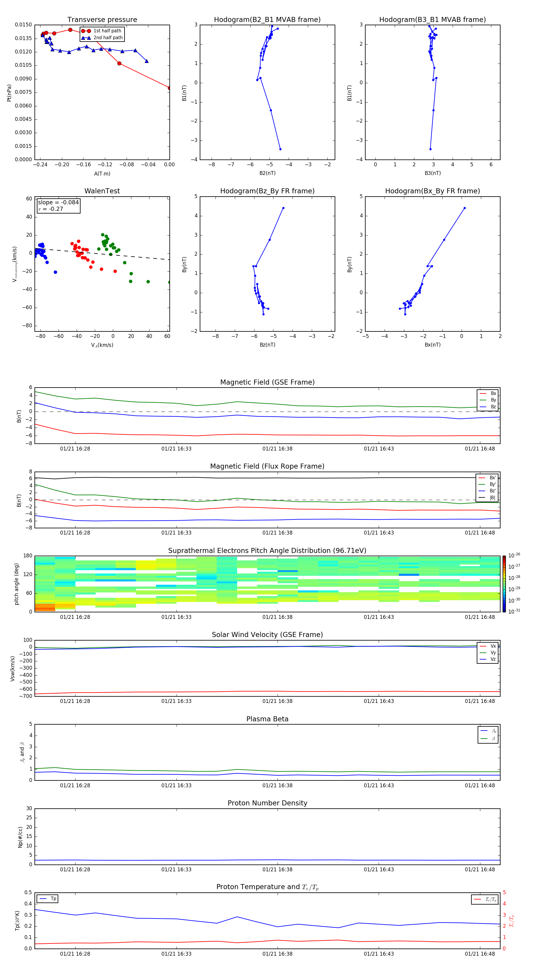Image resolution: width=535 pixels, height=980 pixels.
Task: Click the "WalenTest" plot title
Action: click(x=102, y=191)
